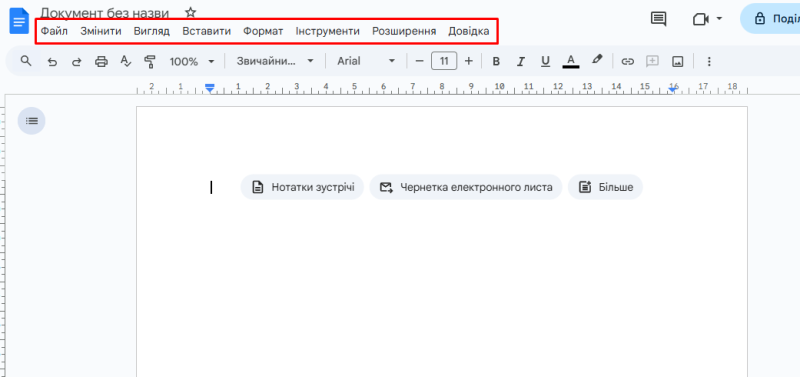The width and height of the screenshot is (800, 377).
Task: Start a video call with camera icon
Action: coord(701,19)
